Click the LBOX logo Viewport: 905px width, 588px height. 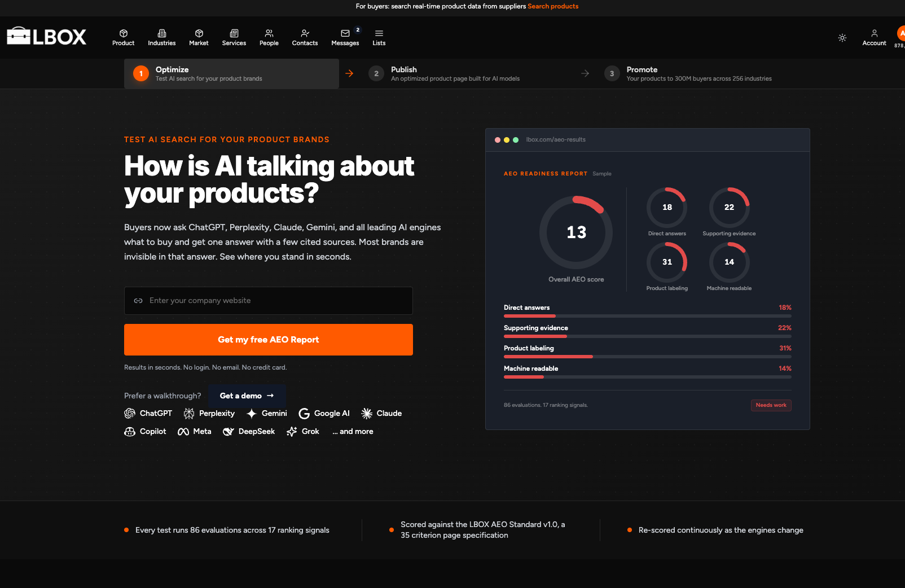46,37
